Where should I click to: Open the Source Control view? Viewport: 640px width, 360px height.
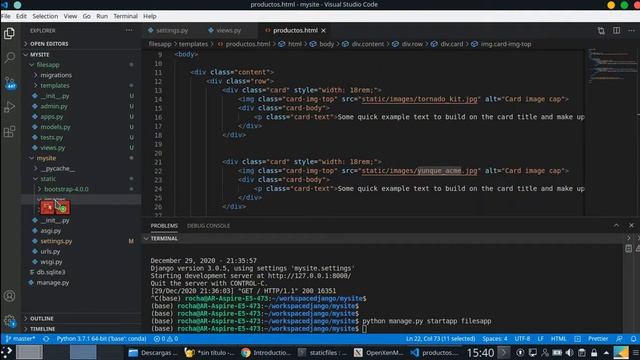[x=9, y=82]
